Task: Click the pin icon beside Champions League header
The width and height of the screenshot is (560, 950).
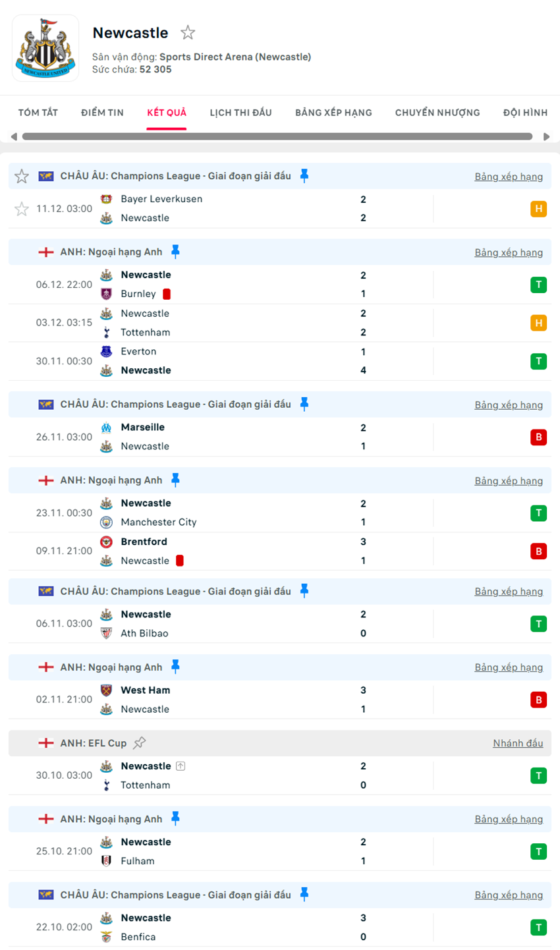Action: 304,176
